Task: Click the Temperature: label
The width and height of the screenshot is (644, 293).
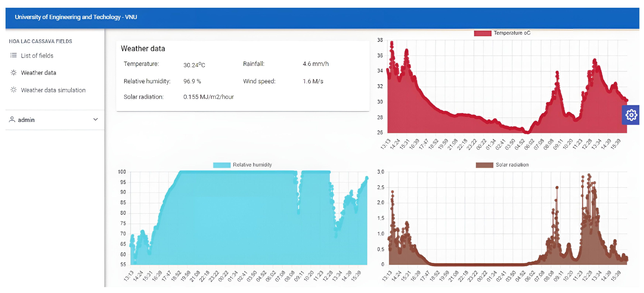Action: (x=141, y=64)
